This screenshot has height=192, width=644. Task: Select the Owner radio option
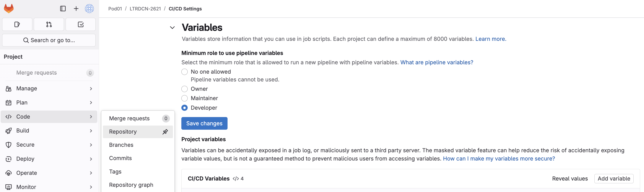[184, 89]
